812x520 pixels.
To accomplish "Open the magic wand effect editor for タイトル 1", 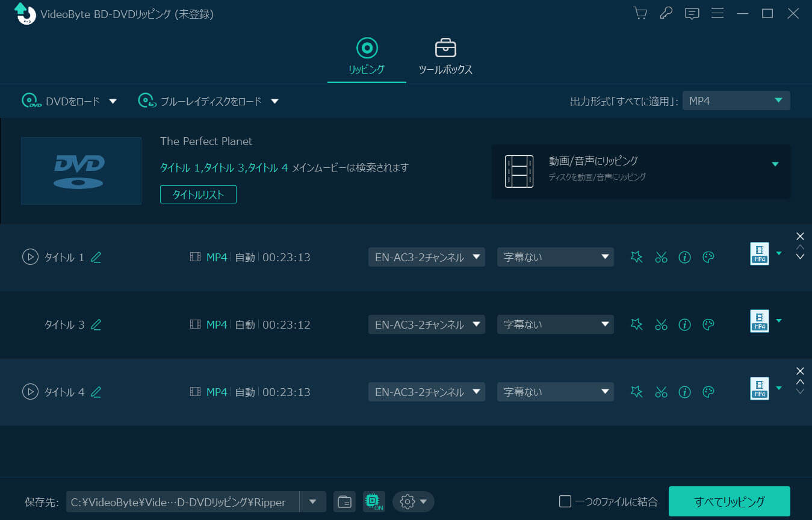I will pos(636,257).
